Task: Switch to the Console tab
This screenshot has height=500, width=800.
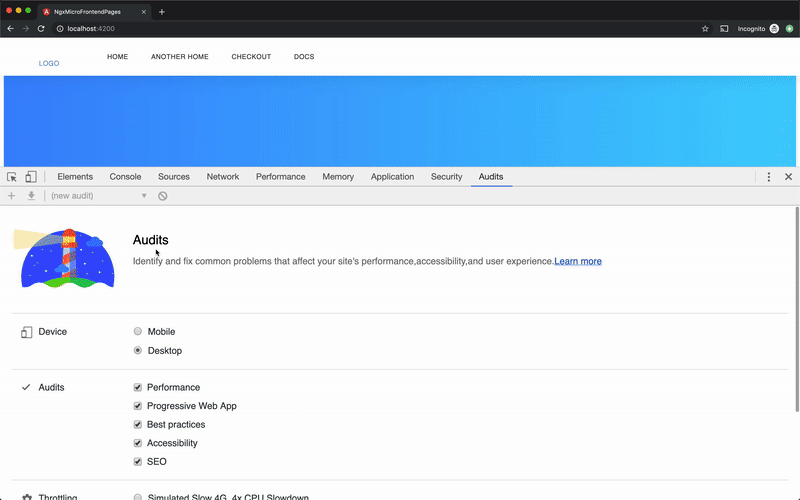Action: tap(125, 177)
